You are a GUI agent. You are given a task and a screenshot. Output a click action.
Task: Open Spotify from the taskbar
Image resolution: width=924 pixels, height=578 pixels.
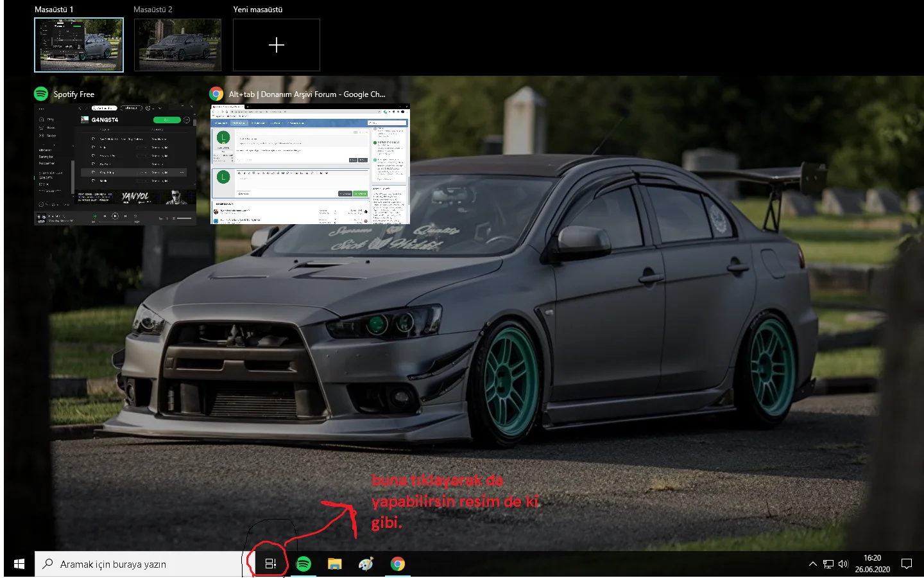pos(304,564)
